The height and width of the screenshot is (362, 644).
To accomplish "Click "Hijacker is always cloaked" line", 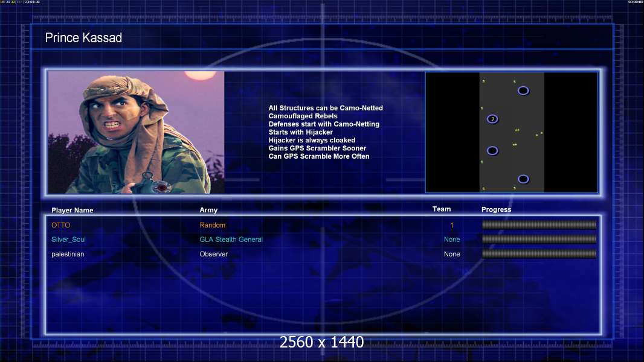I will [x=312, y=140].
